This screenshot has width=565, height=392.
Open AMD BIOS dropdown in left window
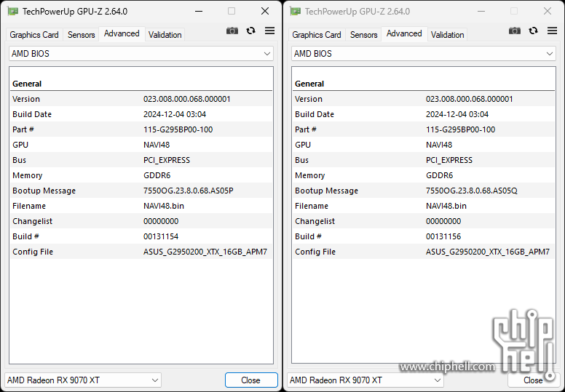[x=141, y=54]
